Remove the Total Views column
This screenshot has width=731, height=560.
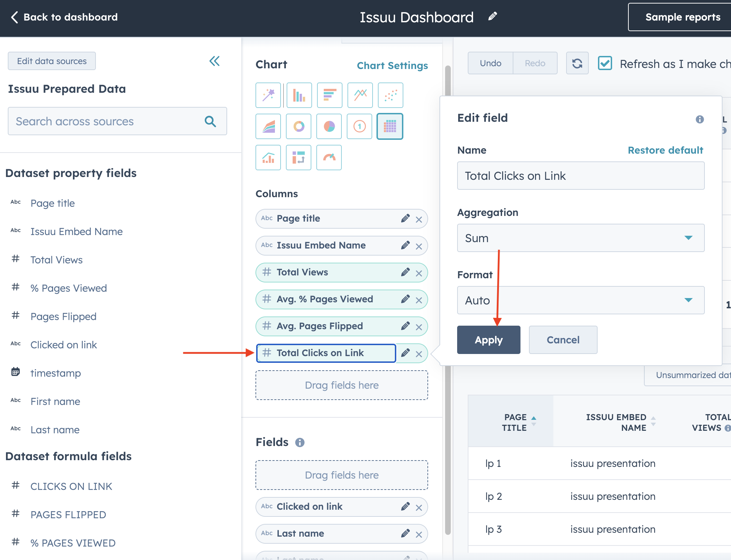coord(419,273)
